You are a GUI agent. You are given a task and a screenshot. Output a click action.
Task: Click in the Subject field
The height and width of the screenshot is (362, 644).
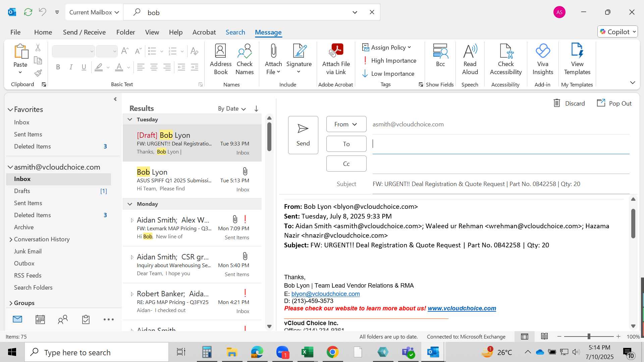click(x=501, y=184)
